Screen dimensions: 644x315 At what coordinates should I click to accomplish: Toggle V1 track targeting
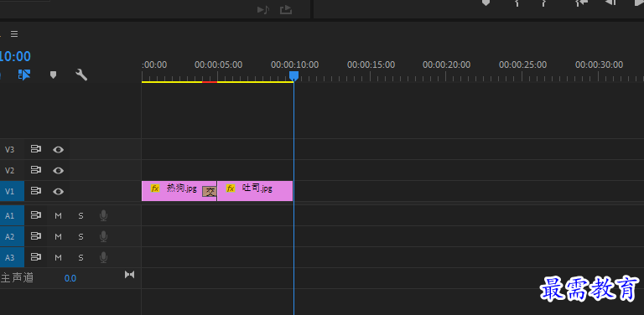9,192
